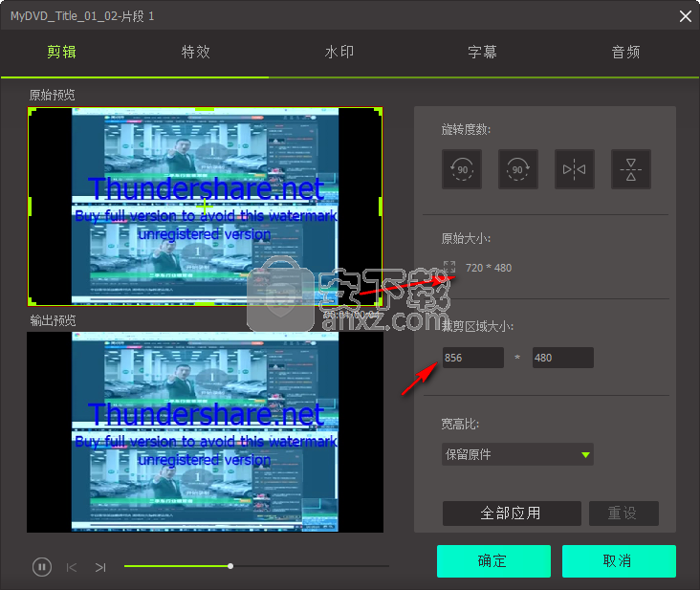Click the crop width field showing 856
This screenshot has height=590, width=700.
click(472, 358)
